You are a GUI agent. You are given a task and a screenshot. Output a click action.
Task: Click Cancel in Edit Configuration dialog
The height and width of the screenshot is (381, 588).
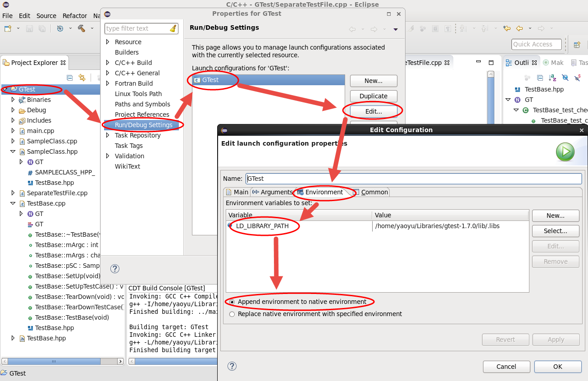(506, 367)
